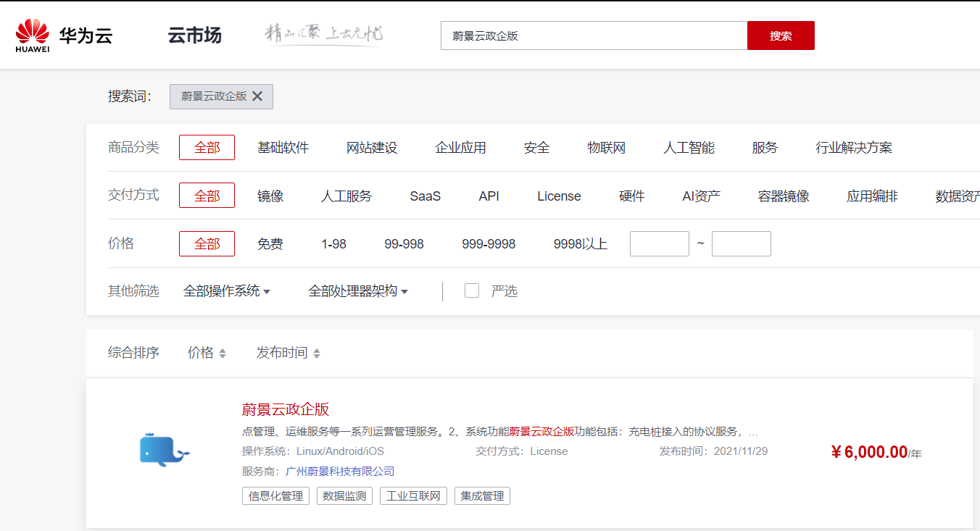Expand 全部操作系统 dropdown
The image size is (980, 531).
(226, 291)
